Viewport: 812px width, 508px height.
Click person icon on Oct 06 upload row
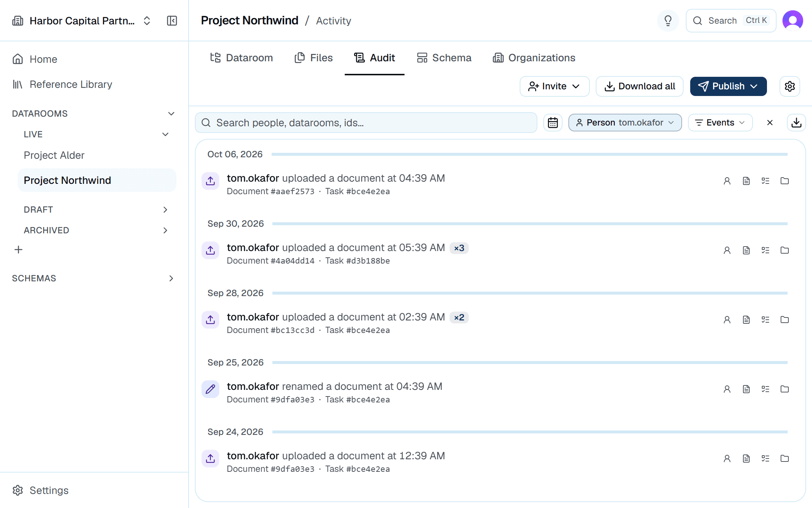coord(727,181)
